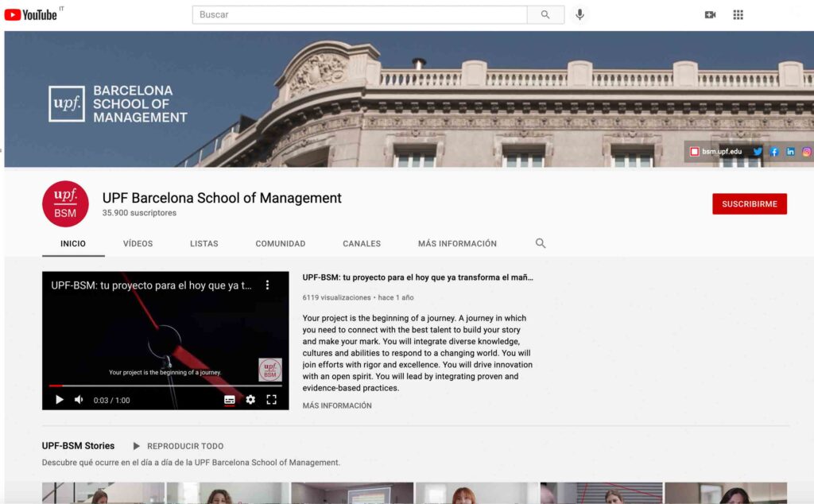
Task: Open video player settings gear
Action: (x=250, y=400)
